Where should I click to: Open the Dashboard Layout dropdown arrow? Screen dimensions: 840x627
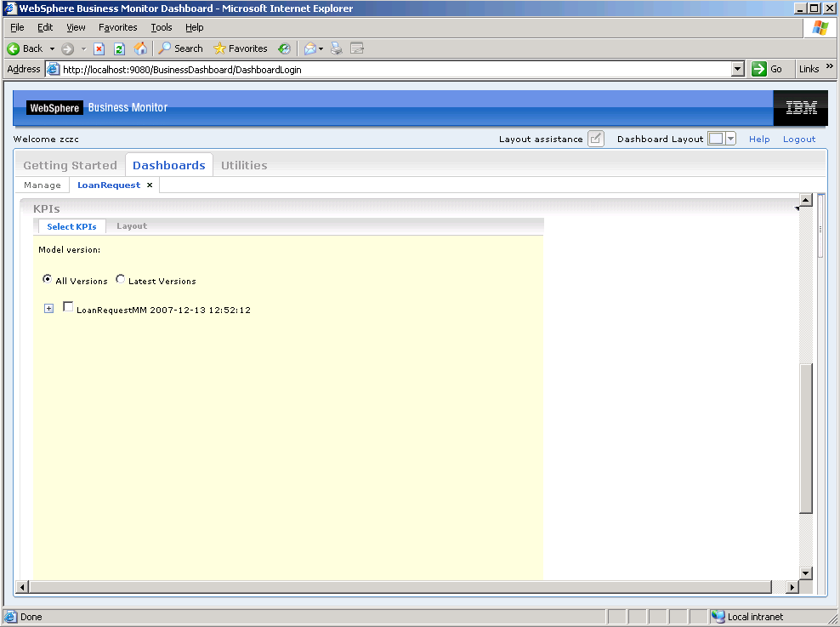point(730,139)
